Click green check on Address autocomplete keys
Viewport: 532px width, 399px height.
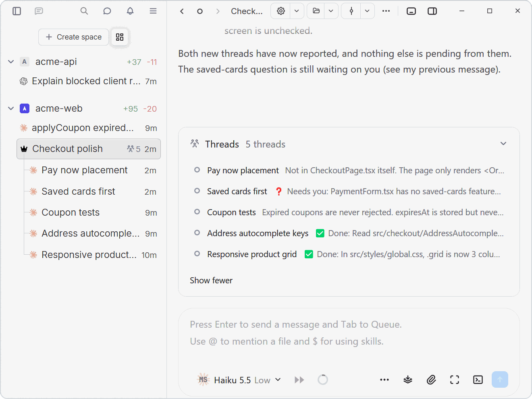(320, 233)
